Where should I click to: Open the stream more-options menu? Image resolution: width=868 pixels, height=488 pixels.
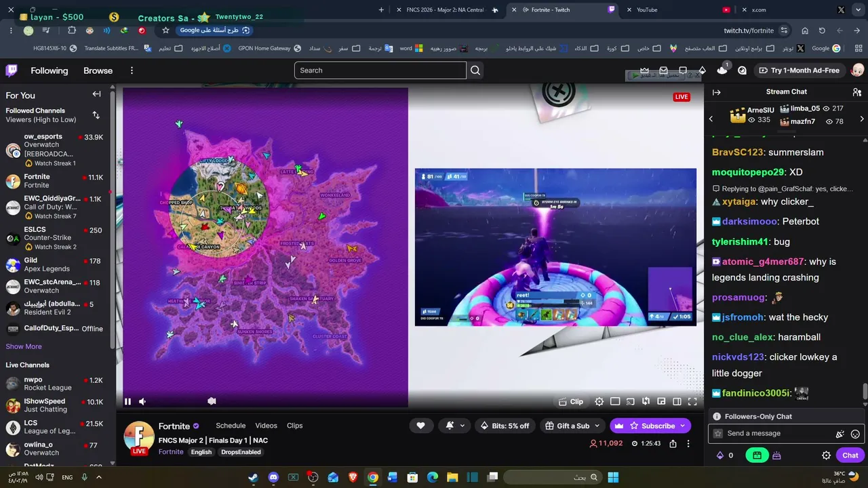click(x=688, y=443)
